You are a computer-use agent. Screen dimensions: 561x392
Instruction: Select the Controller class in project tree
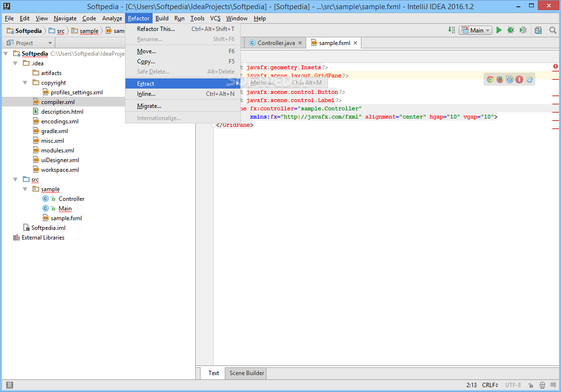pos(71,199)
